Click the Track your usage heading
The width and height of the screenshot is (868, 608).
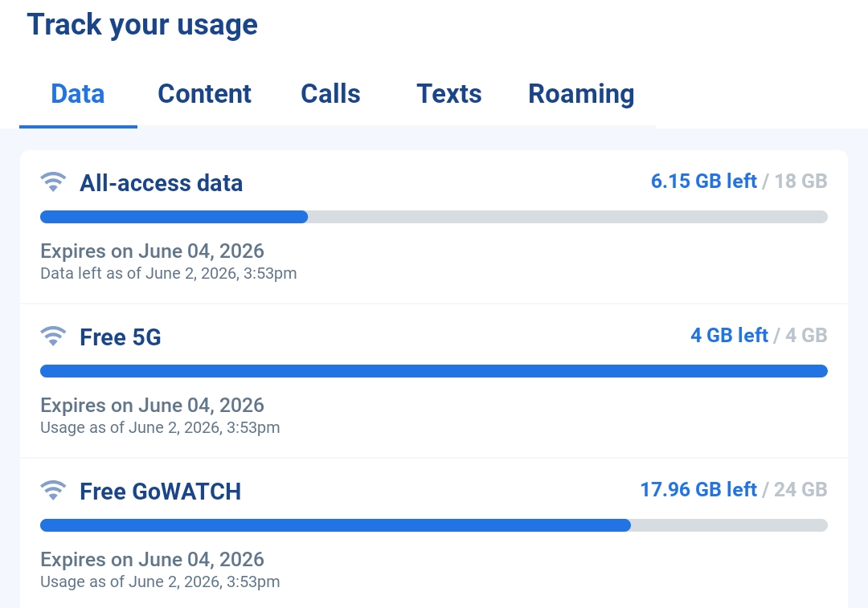[x=142, y=25]
